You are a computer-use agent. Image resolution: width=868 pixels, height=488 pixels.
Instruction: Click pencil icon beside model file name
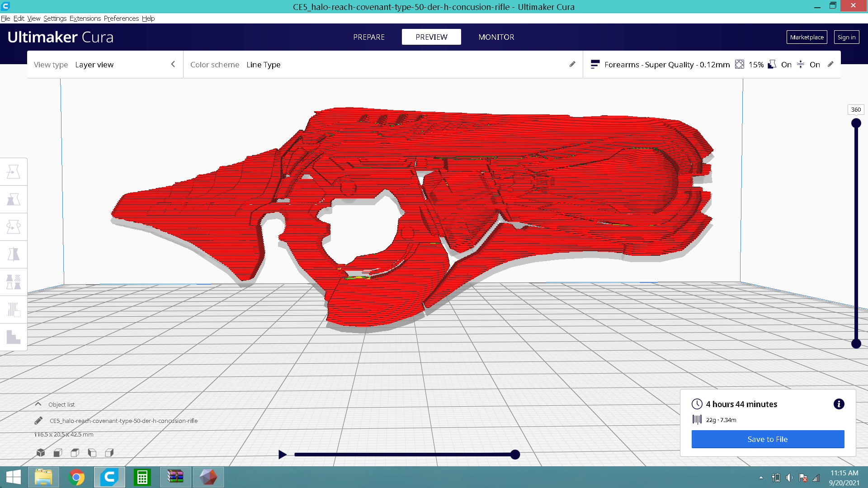38,421
